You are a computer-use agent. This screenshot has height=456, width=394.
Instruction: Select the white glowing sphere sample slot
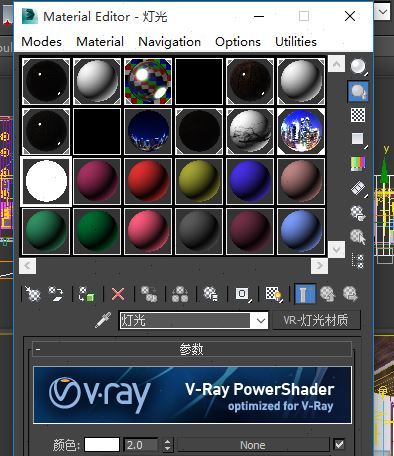46,181
